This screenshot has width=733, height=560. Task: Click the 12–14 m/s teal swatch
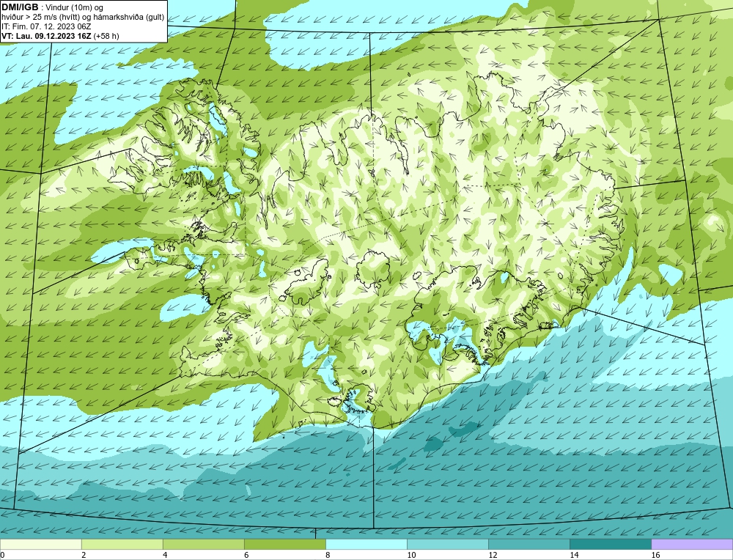point(528,544)
